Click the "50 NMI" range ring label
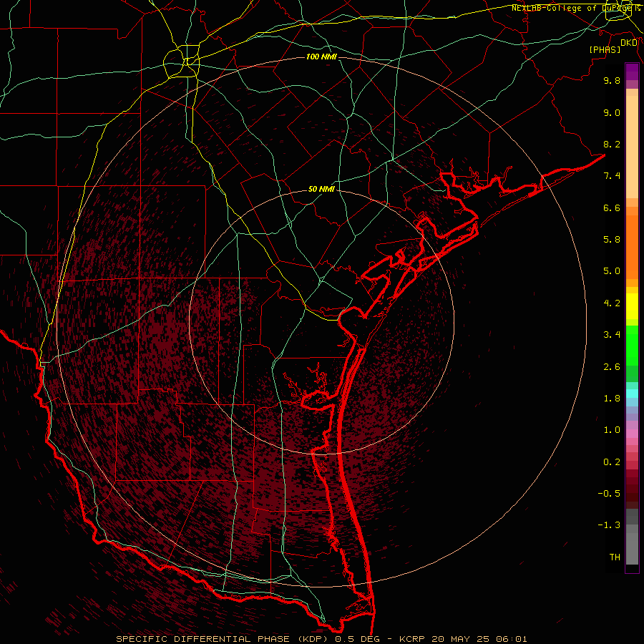This screenshot has width=644, height=644. [x=321, y=190]
